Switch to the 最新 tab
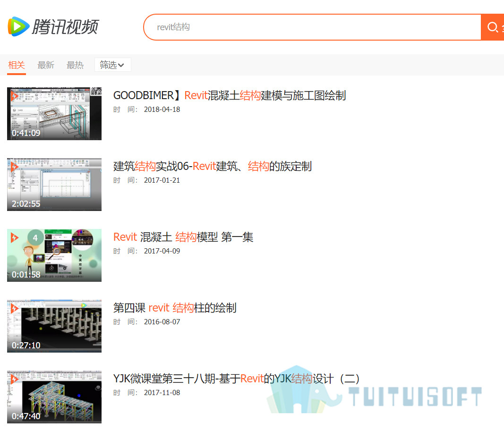The image size is (504, 430). tap(46, 65)
